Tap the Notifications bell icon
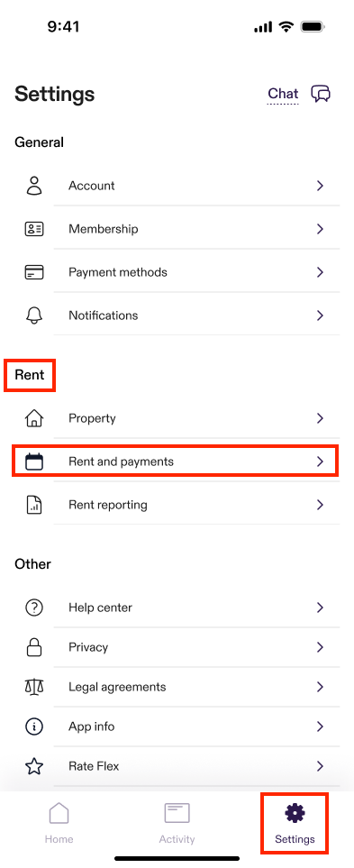The width and height of the screenshot is (354, 868). [x=34, y=315]
